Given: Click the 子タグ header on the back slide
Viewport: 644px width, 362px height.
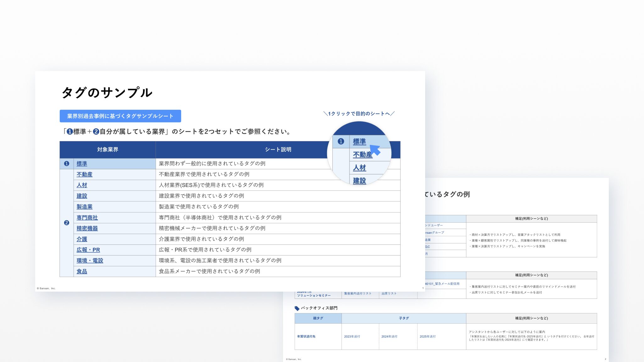Looking at the screenshot, I should [404, 318].
